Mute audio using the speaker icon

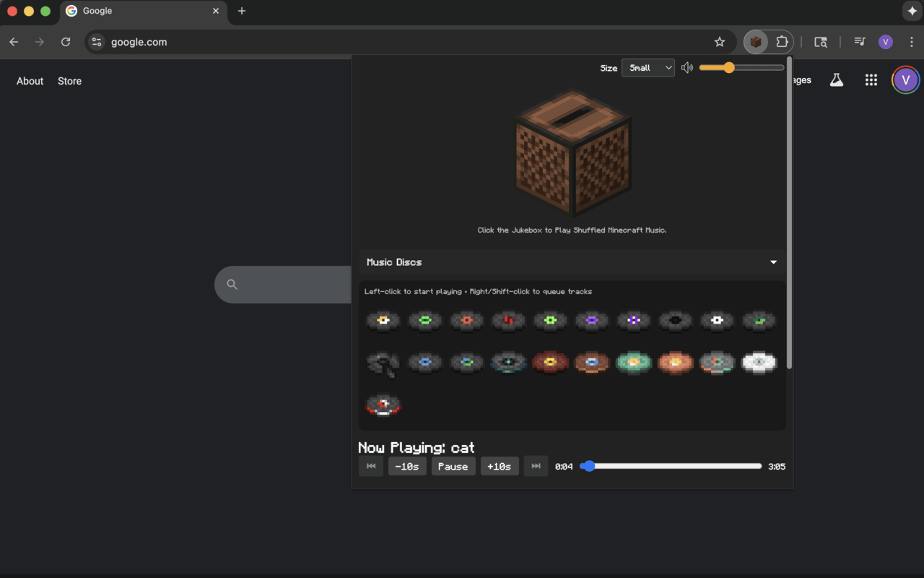point(687,67)
